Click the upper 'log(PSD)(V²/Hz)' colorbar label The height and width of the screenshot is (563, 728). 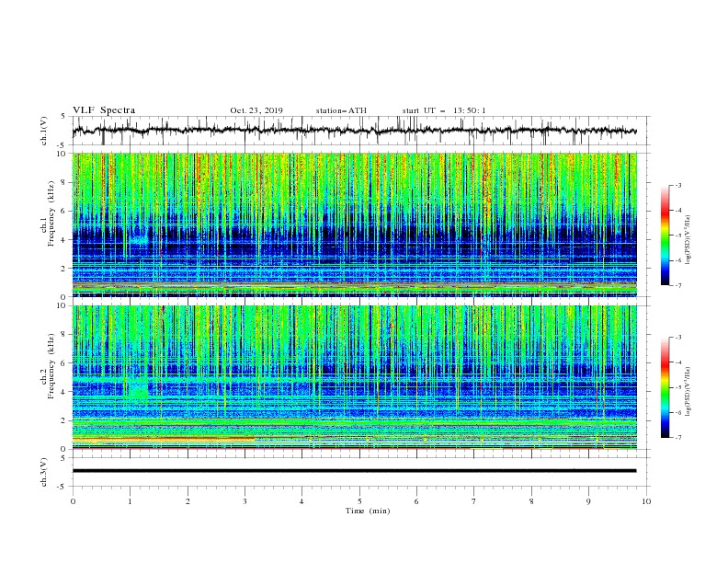coord(688,238)
